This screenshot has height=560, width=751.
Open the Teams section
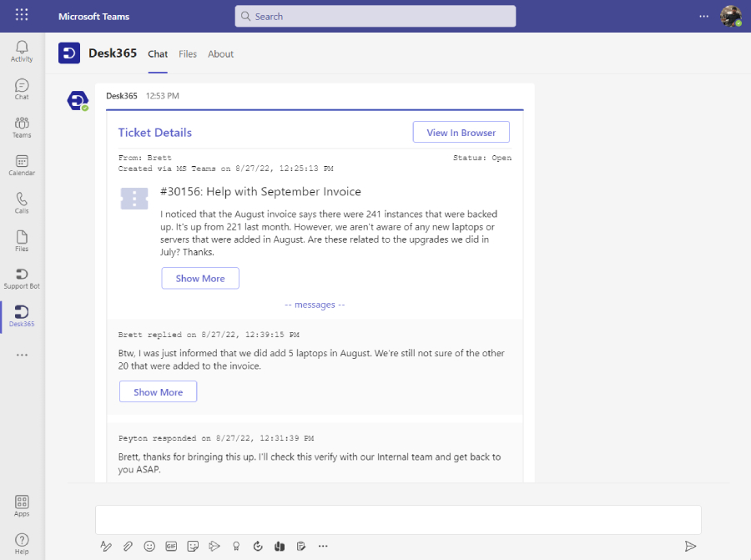(22, 128)
